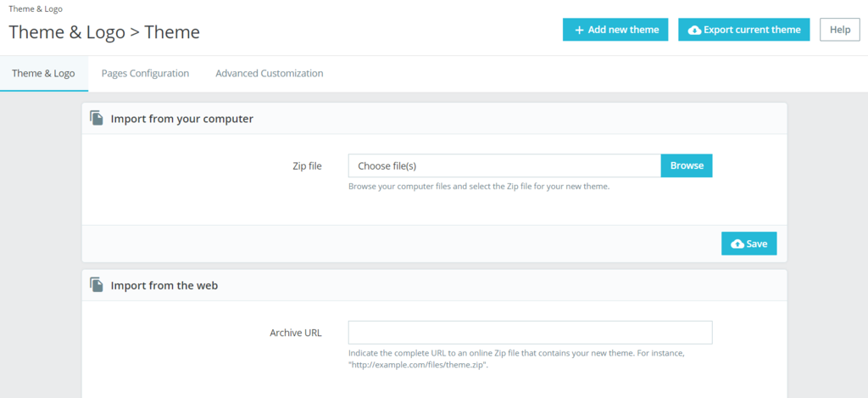Click the Import from the web heading
This screenshot has width=868, height=398.
coord(164,286)
